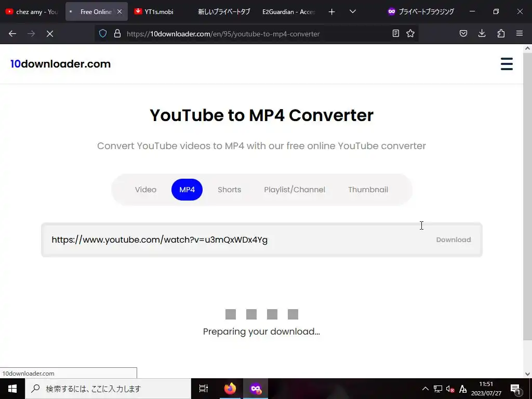
Task: Click the Windows taskbar search box
Action: (108, 389)
